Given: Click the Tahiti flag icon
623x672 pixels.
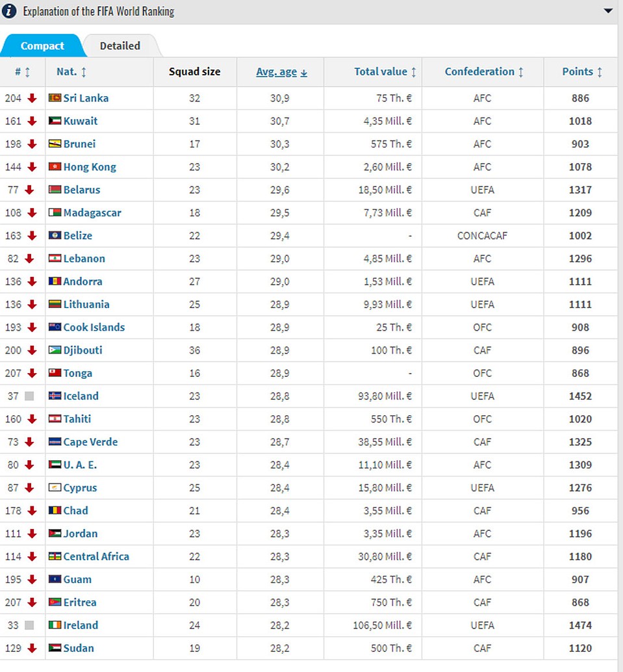Looking at the screenshot, I should (55, 419).
